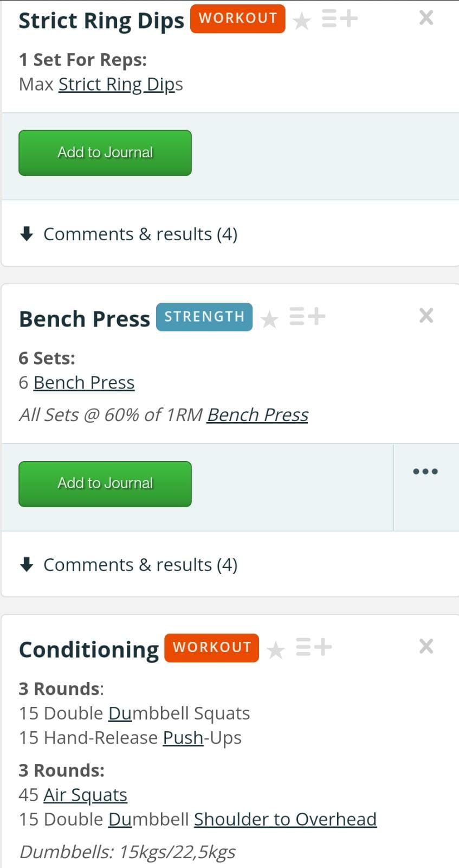
Task: Open the Shoulder to Overhead link
Action: [285, 820]
